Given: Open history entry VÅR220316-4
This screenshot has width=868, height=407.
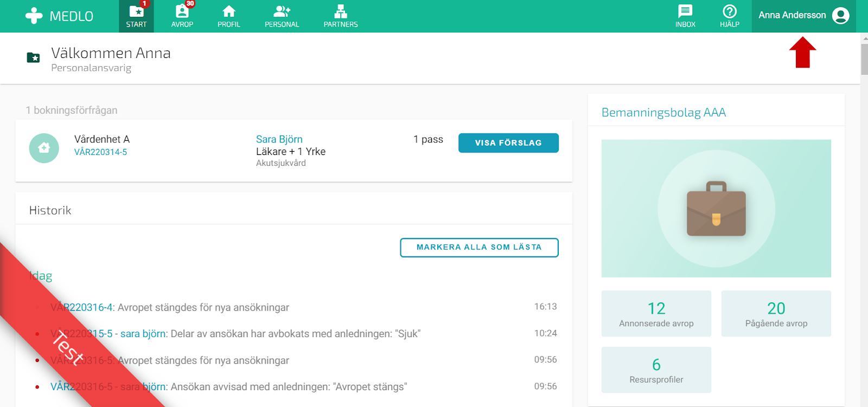Looking at the screenshot, I should tap(81, 307).
